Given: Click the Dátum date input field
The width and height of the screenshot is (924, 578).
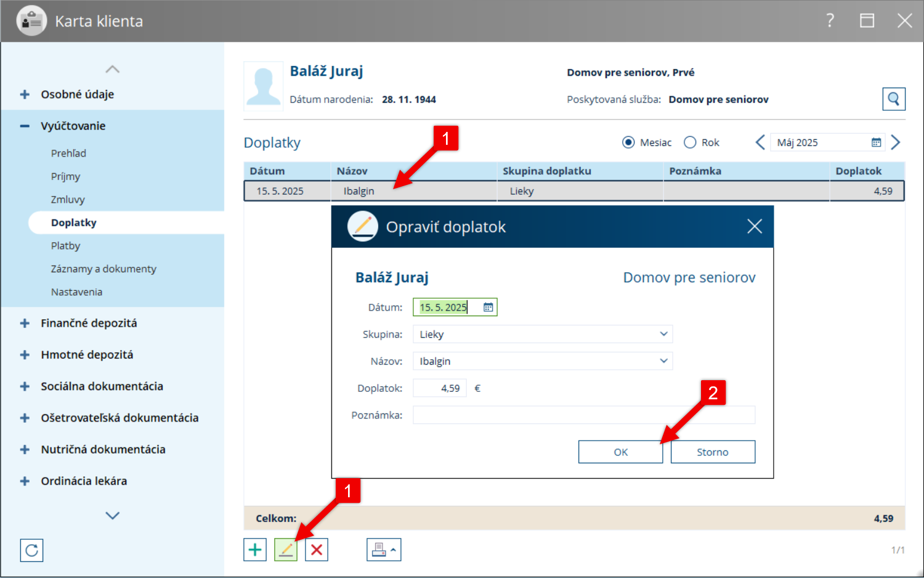Looking at the screenshot, I should click(x=455, y=307).
